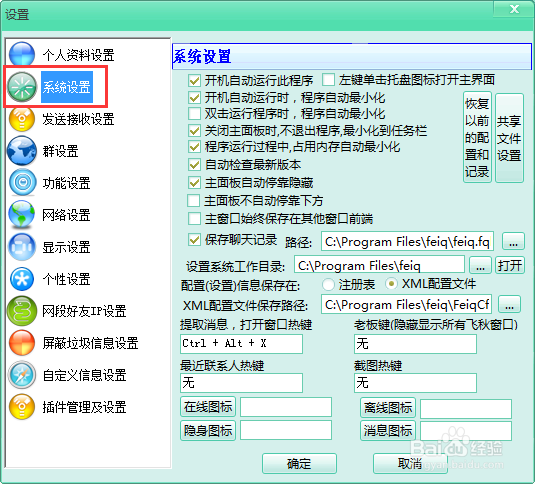Toggle 关闭主面板时,不退出程序 checkbox
Screen dimensions: 535x484
[194, 131]
